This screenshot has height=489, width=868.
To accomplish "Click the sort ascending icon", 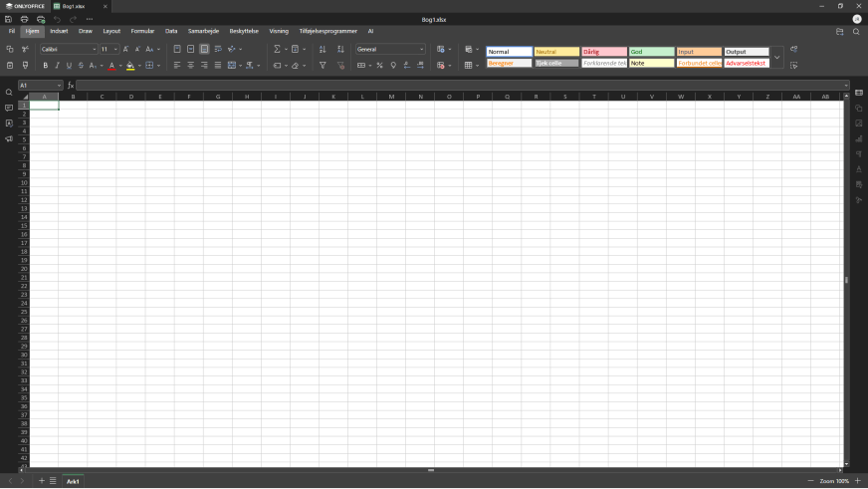I will pyautogui.click(x=323, y=49).
